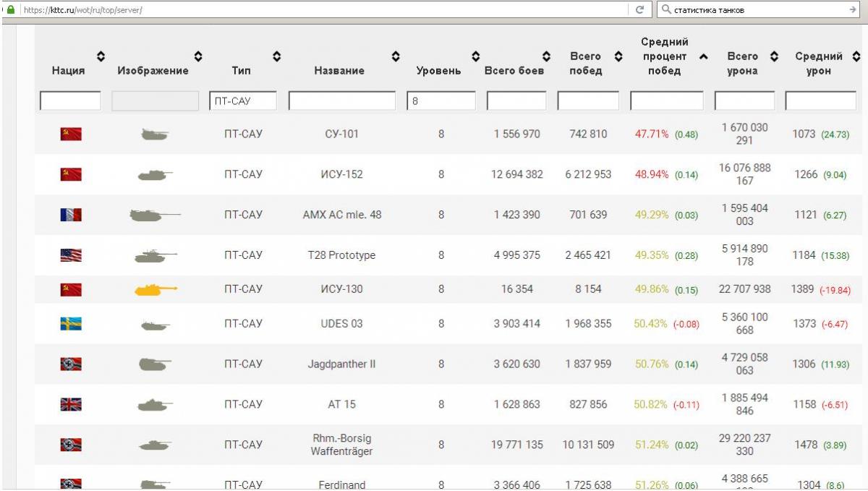
Task: Click the green padlock security icon
Action: (10, 9)
